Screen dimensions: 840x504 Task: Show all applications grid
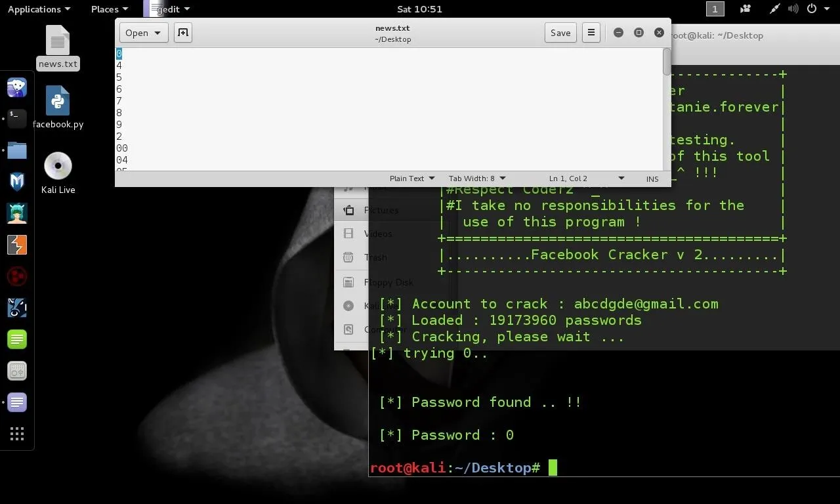[x=17, y=434]
